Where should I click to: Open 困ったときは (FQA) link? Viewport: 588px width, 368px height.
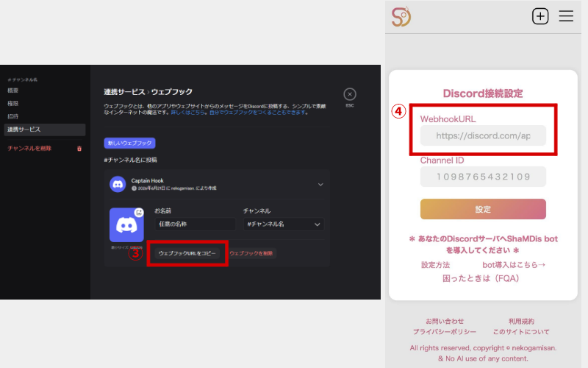481,279
